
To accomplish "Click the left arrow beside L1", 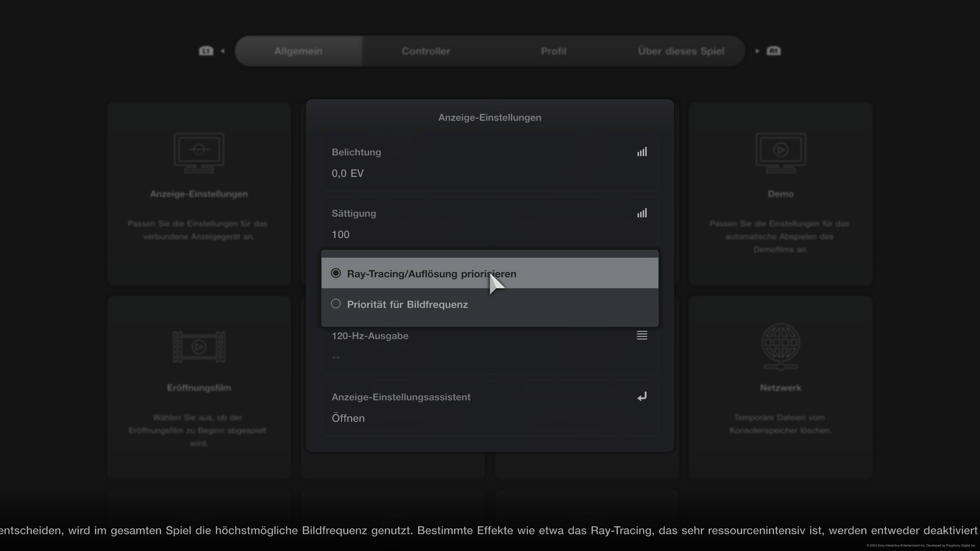I will point(223,51).
